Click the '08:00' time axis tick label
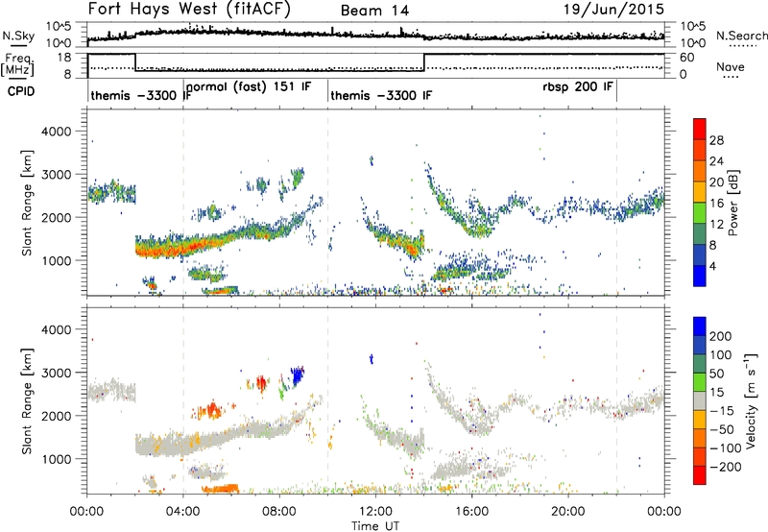Image resolution: width=768 pixels, height=532 pixels. click(279, 512)
